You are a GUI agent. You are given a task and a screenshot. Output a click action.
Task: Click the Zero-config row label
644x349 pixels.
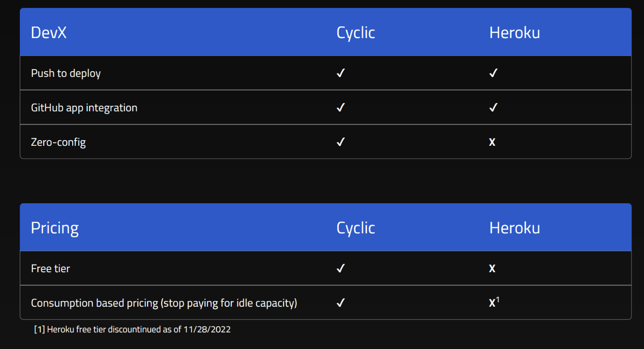(58, 142)
